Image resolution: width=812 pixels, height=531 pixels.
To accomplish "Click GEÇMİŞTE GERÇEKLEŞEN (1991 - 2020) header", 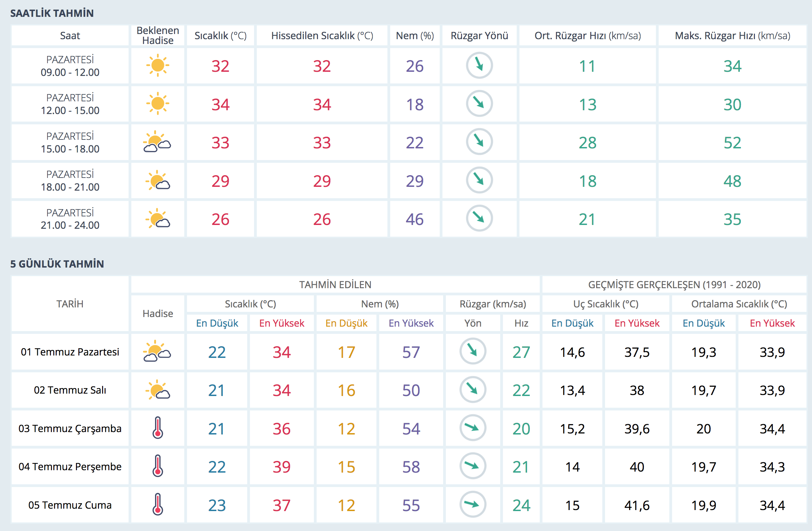I will click(x=674, y=285).
